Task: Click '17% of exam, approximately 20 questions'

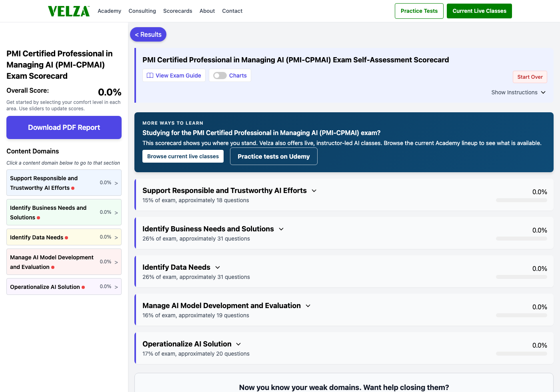Action: click(x=196, y=354)
